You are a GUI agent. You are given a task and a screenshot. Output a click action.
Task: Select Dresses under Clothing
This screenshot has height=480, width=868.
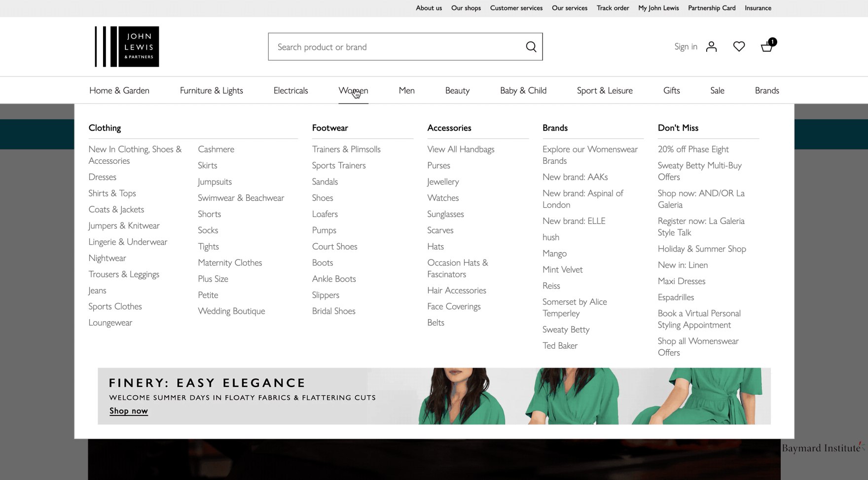[x=102, y=176]
